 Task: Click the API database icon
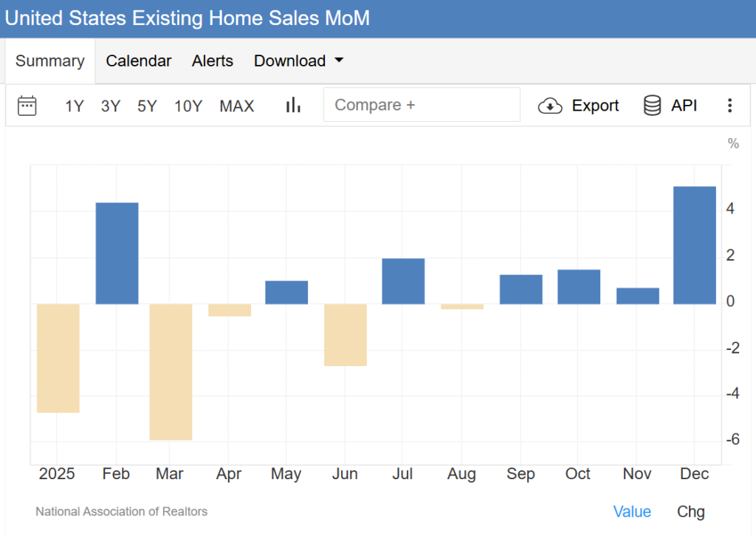652,106
